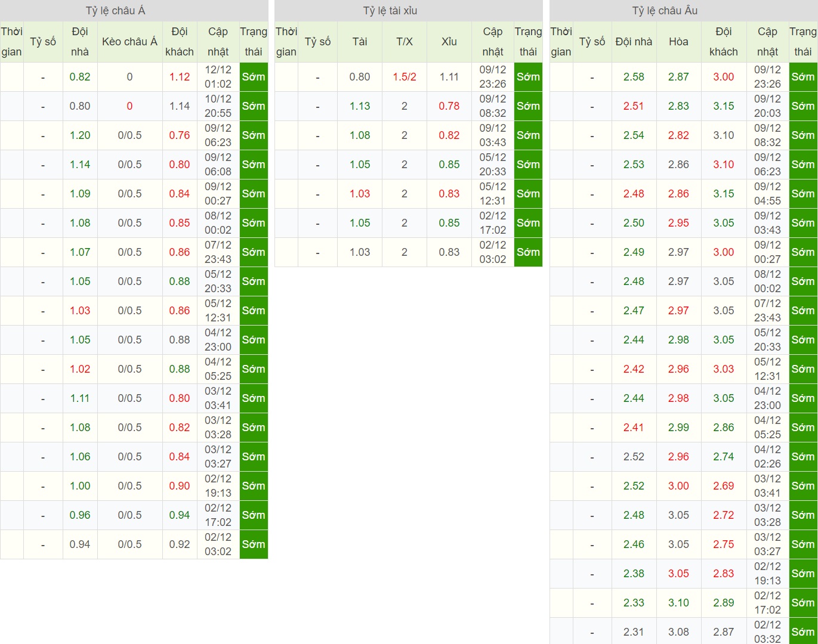818x644 pixels.
Task: Click the 2.49 European home odds
Action: [x=634, y=252]
